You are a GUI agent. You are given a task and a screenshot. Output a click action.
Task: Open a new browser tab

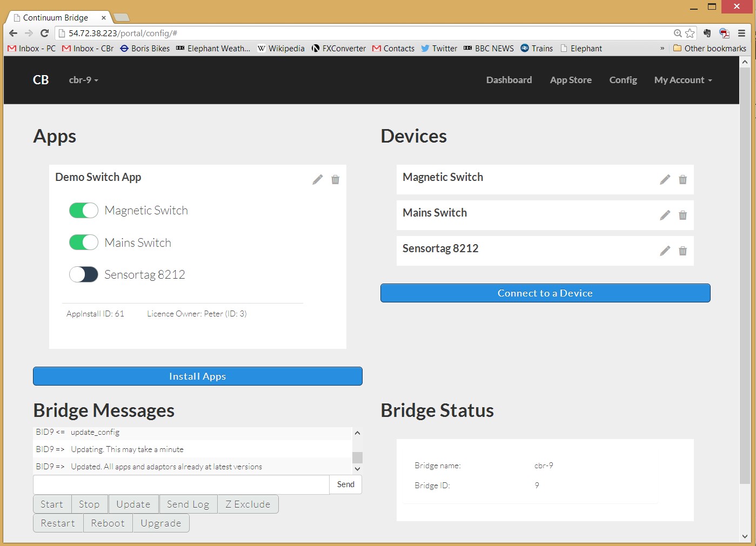(x=122, y=17)
